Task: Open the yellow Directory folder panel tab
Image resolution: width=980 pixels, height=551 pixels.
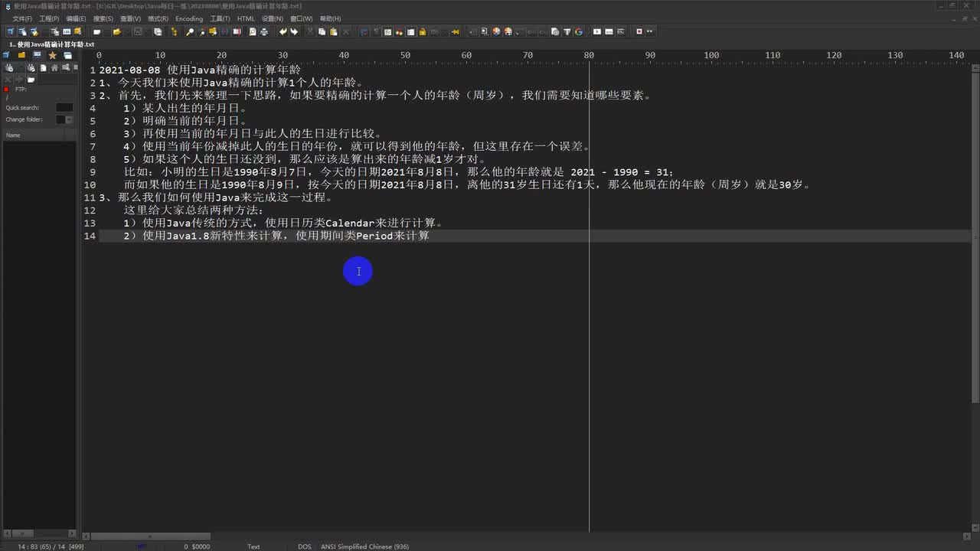Action: pyautogui.click(x=21, y=55)
